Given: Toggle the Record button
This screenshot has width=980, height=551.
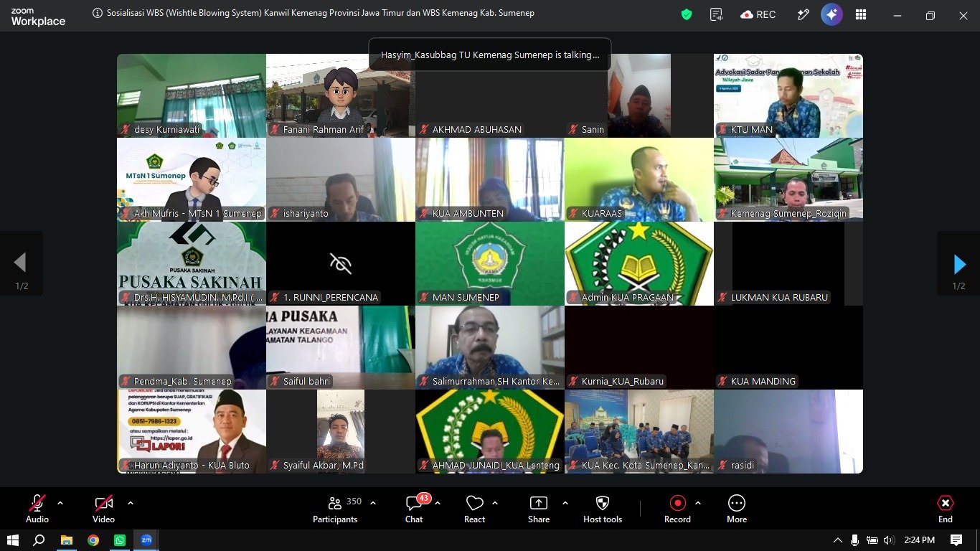Looking at the screenshot, I should (677, 509).
